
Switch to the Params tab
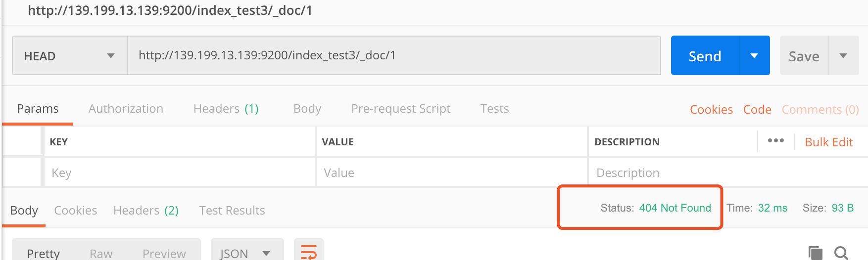38,109
